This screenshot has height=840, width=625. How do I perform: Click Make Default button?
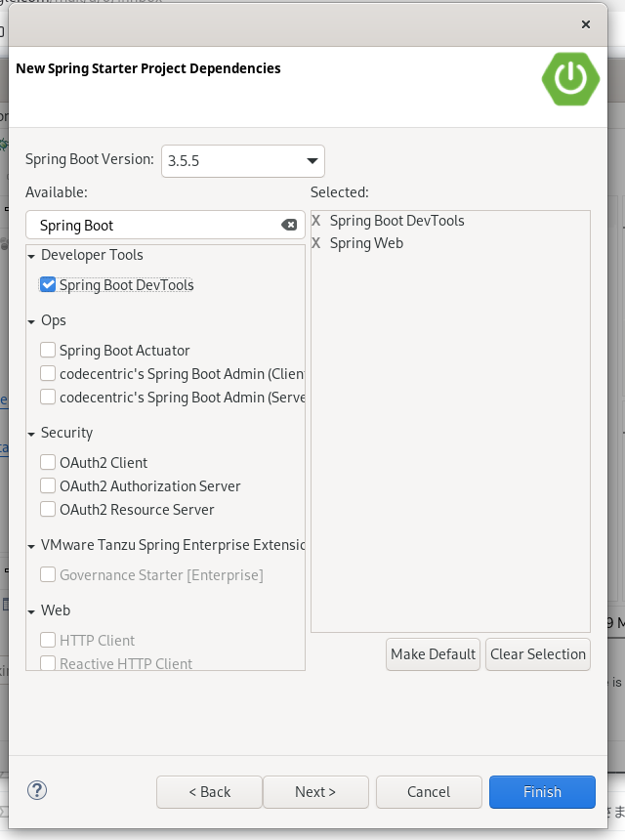pos(433,654)
